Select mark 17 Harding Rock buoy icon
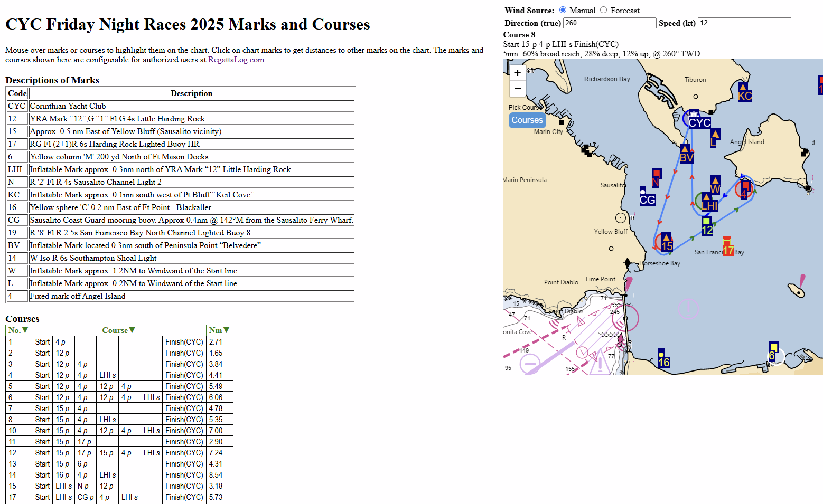 [x=727, y=247]
